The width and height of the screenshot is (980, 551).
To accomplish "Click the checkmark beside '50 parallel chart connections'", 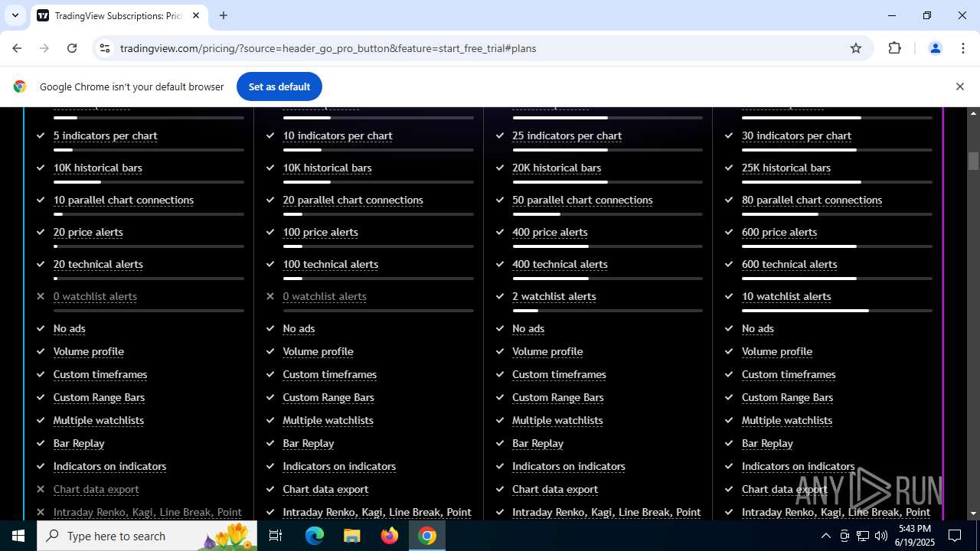I will click(500, 200).
